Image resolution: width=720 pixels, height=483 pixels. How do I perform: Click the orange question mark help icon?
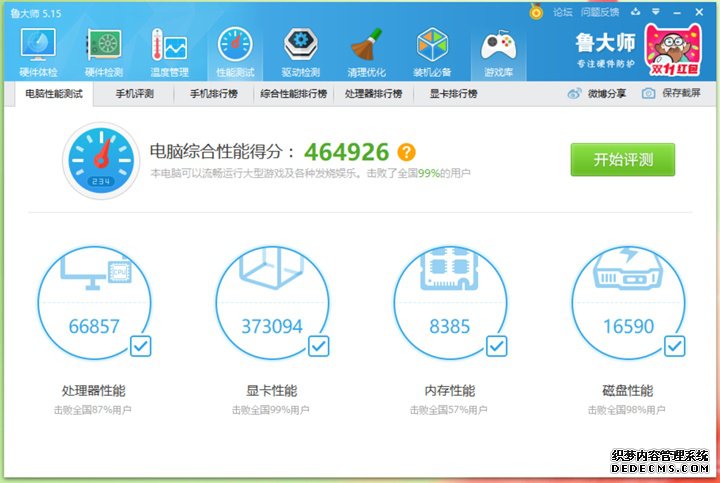tap(406, 152)
